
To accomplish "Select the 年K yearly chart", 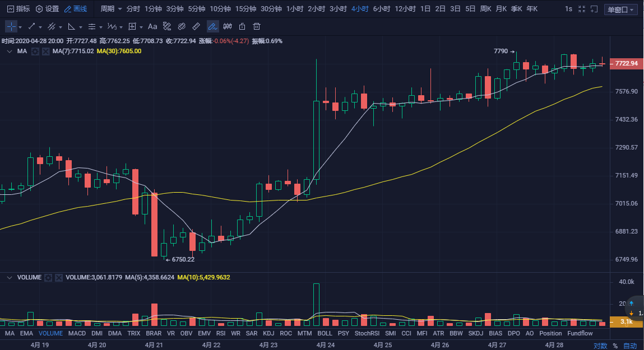I will tap(532, 8).
